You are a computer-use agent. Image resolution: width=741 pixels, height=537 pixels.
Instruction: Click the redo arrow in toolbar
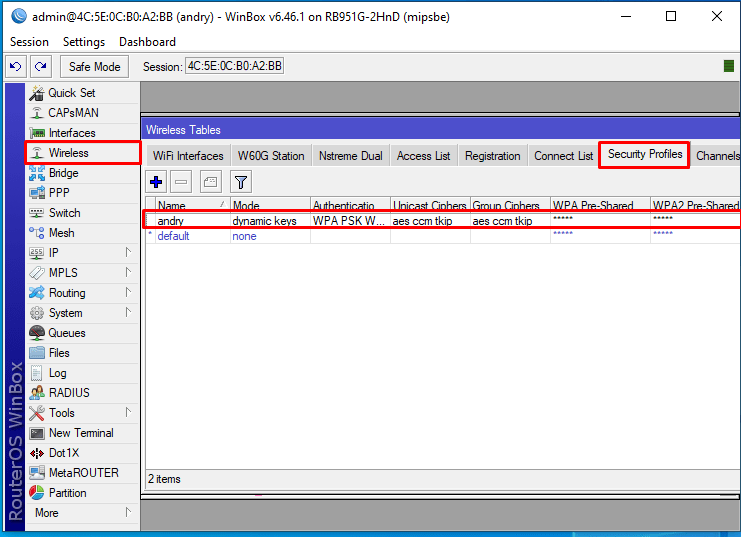coord(40,67)
